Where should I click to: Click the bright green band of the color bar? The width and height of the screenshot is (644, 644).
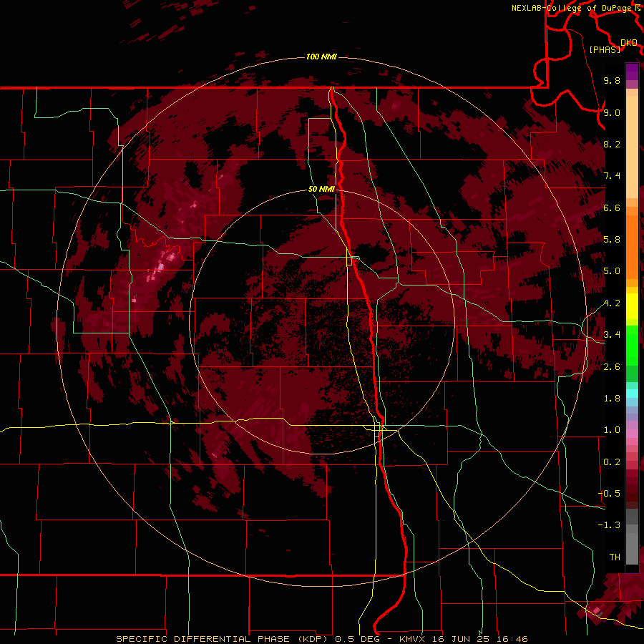click(632, 345)
